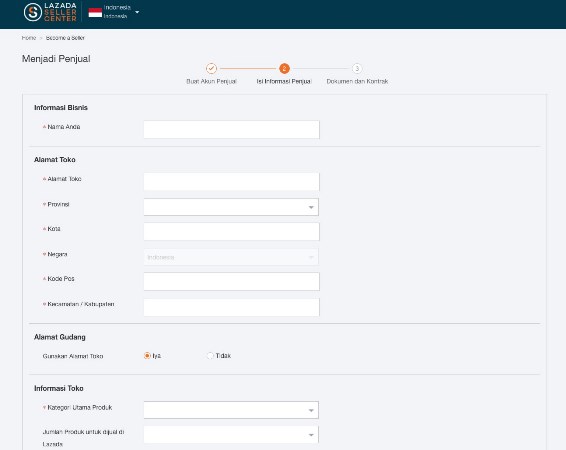Expand the Provinsi dropdown
The image size is (566, 450).
click(231, 207)
